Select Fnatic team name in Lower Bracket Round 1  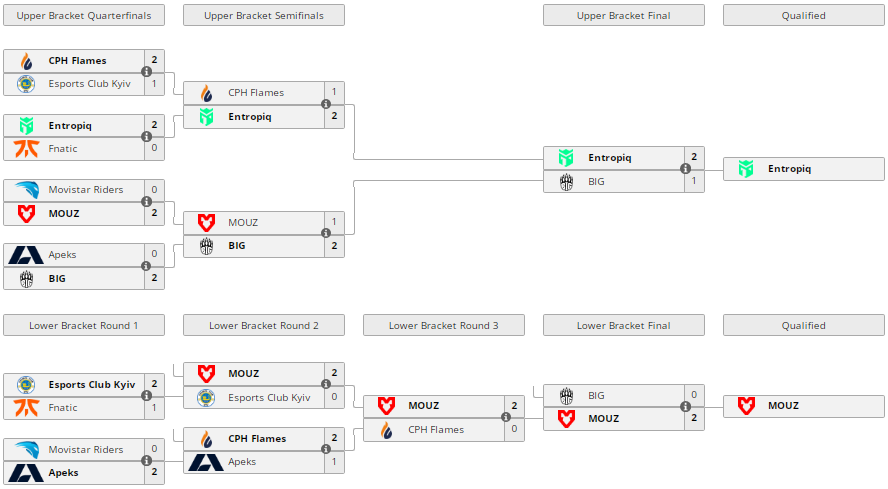[x=63, y=408]
